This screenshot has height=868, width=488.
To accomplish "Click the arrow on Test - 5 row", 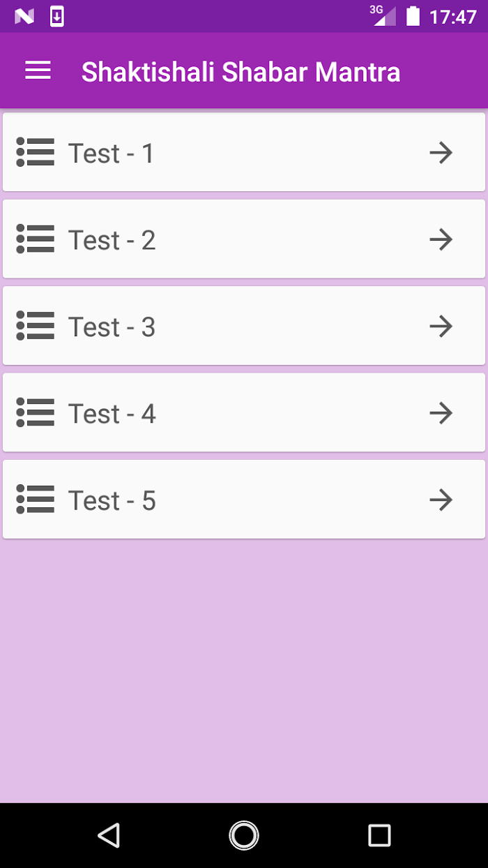I will (x=441, y=500).
